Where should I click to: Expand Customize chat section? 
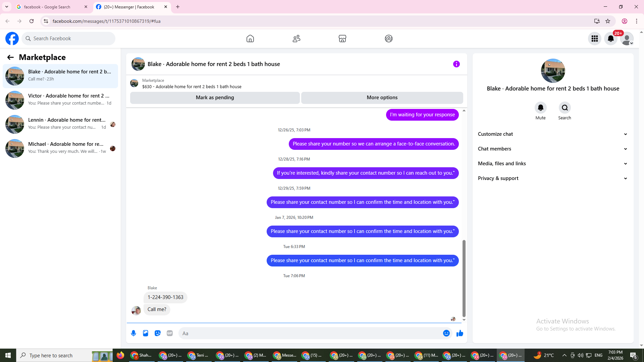coord(552,134)
